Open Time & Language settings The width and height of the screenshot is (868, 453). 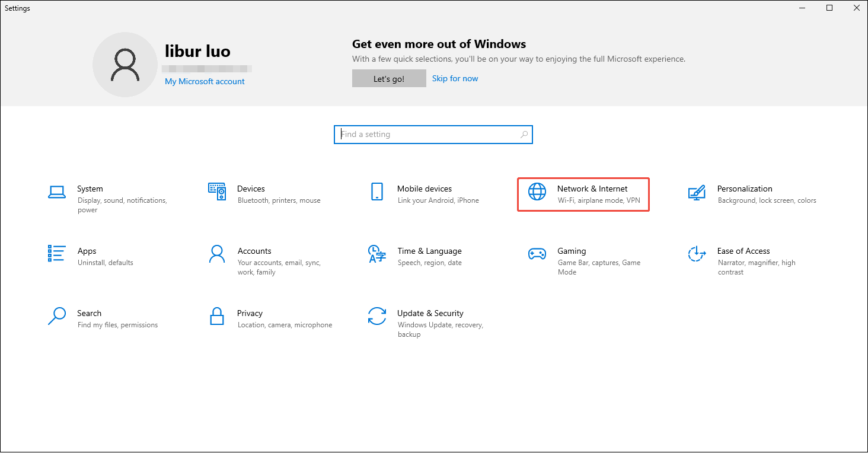click(429, 251)
